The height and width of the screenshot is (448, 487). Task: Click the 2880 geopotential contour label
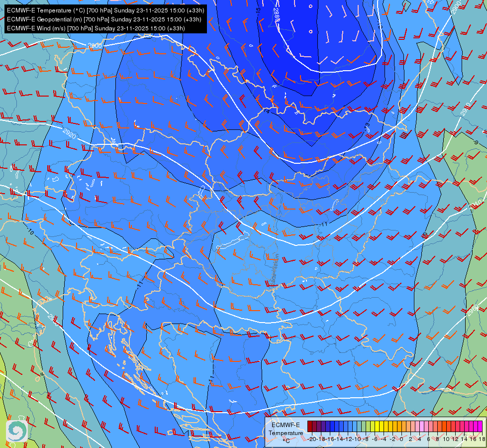coord(277,14)
